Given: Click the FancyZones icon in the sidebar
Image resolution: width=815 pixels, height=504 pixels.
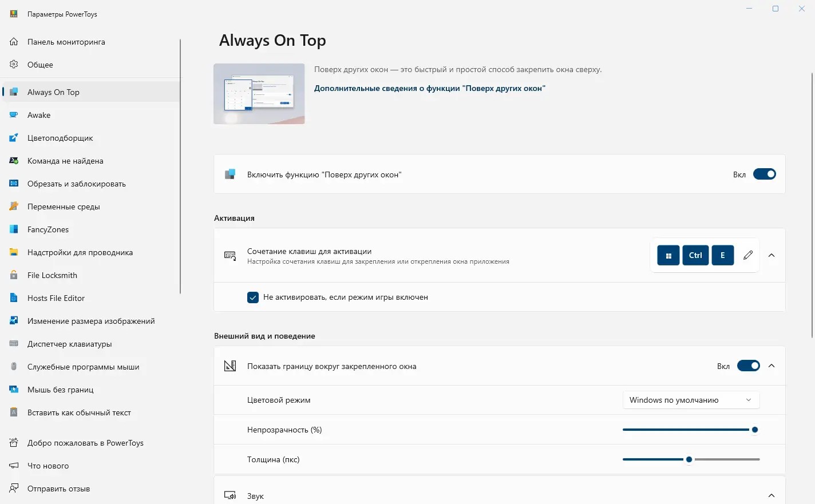Looking at the screenshot, I should coord(14,229).
